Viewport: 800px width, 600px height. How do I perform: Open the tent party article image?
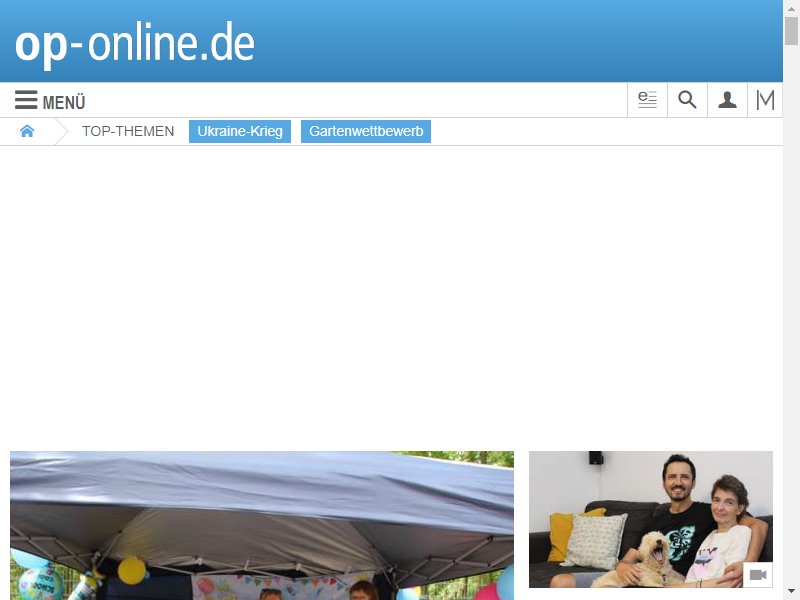coord(262,526)
